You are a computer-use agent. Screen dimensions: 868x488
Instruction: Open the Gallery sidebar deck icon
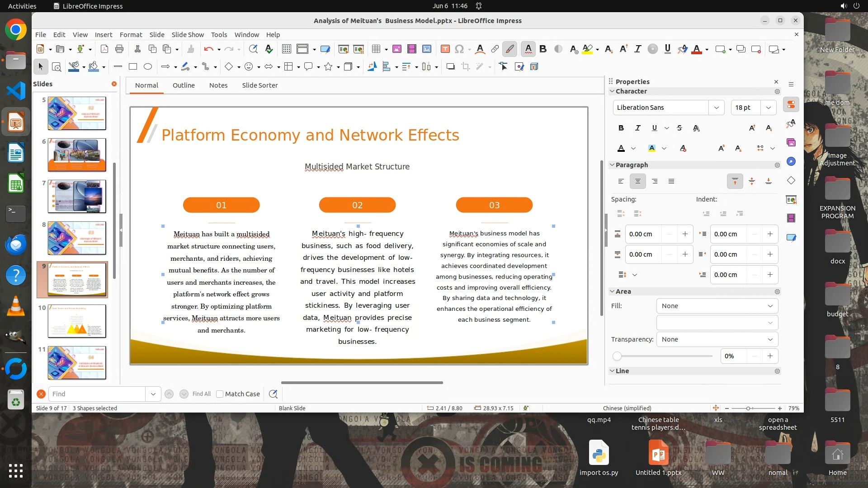point(791,143)
